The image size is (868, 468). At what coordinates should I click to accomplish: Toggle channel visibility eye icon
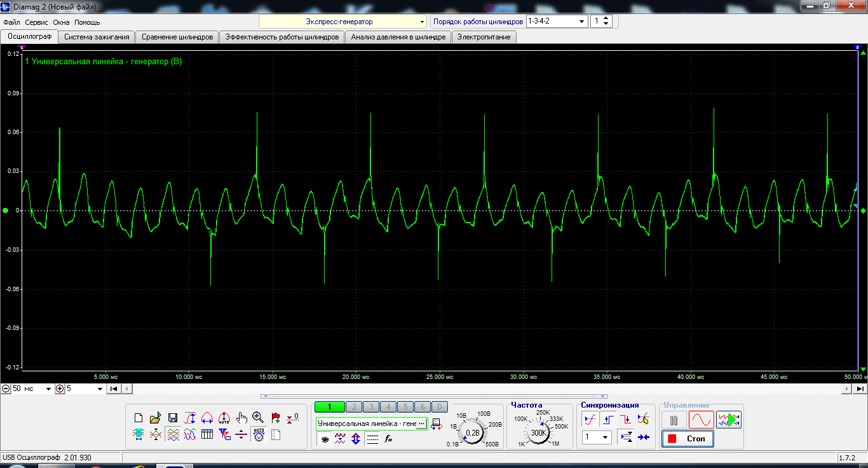(x=324, y=438)
